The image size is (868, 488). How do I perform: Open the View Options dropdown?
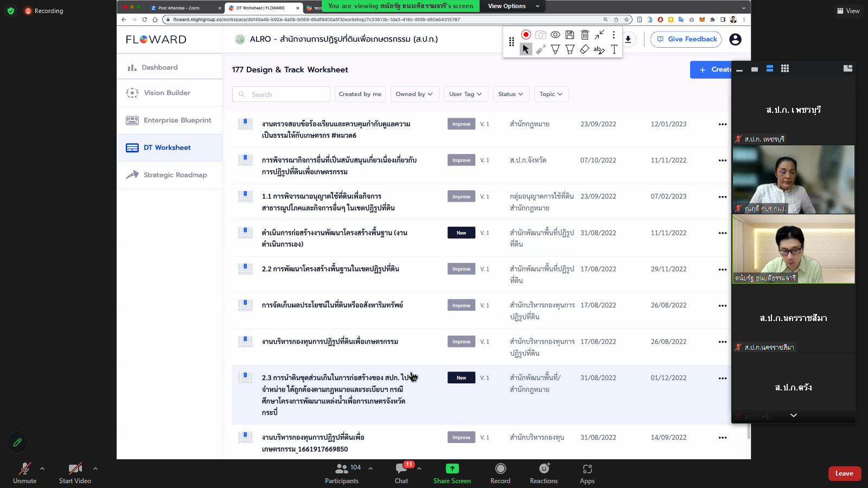[513, 6]
